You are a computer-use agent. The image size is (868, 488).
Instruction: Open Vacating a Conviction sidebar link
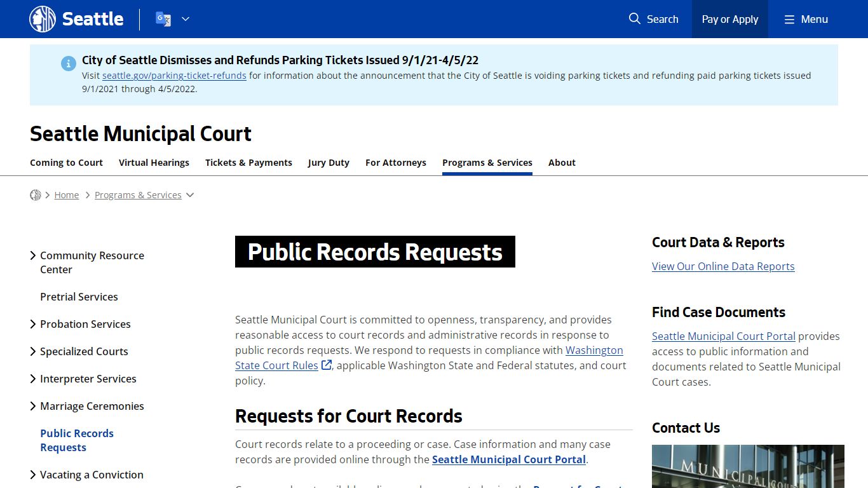point(92,475)
